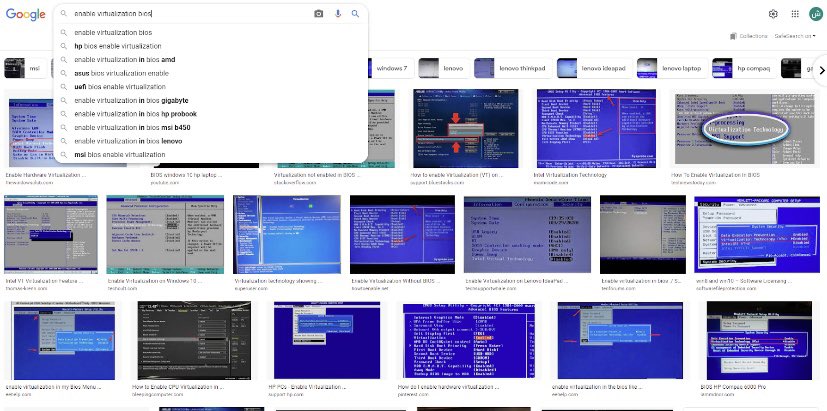
Task: Open the 'BIOS HP Compaq 6000 Pro' caption link
Action: 733,387
